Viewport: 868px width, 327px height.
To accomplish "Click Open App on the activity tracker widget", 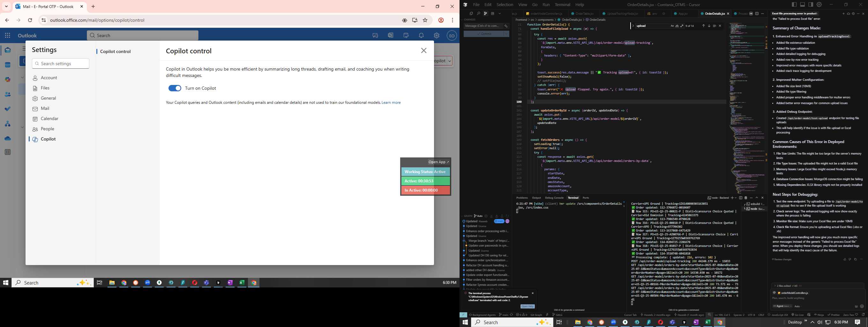I will click(x=439, y=162).
